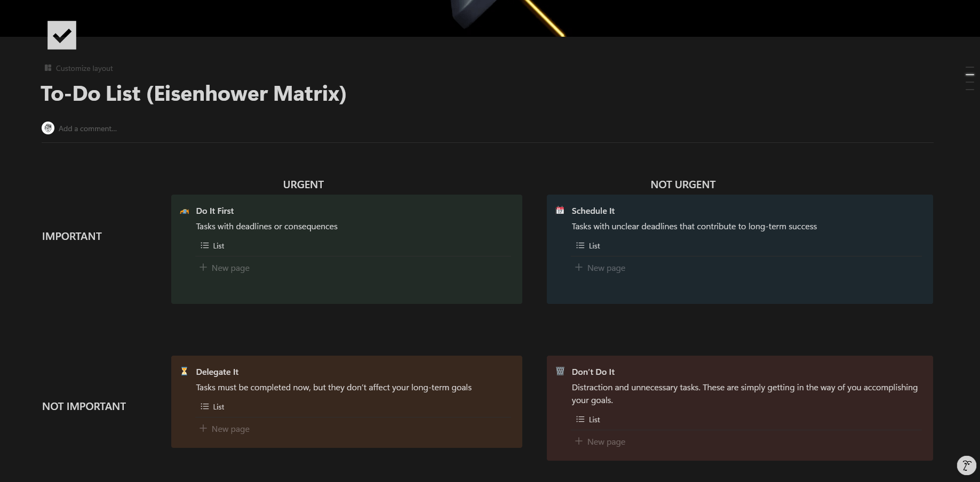Click the checkmark page icon

click(62, 35)
